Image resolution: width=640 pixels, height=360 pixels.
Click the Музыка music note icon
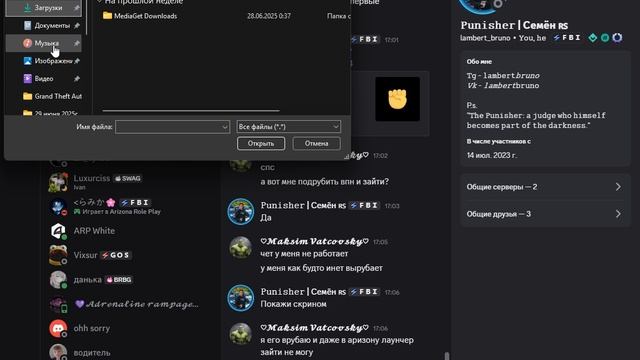[27, 43]
